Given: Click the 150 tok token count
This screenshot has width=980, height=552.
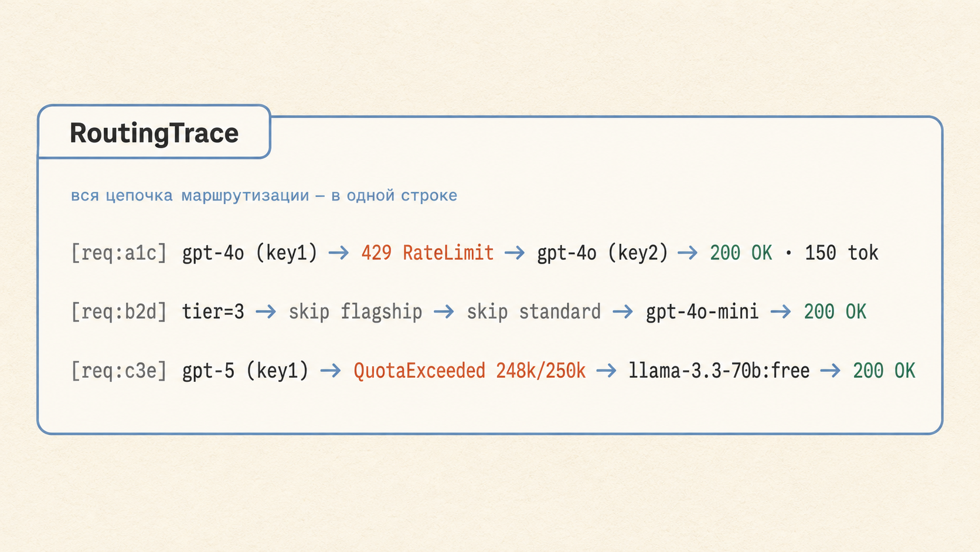Looking at the screenshot, I should (842, 253).
